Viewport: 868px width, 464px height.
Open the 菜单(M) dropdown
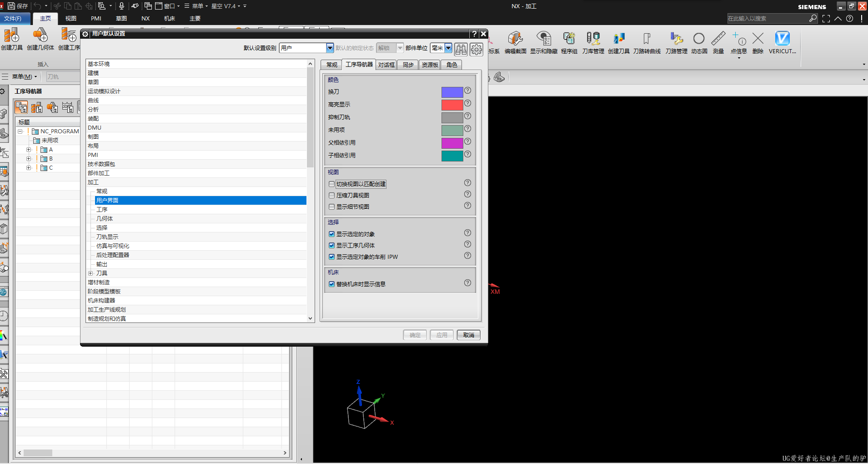[25, 76]
